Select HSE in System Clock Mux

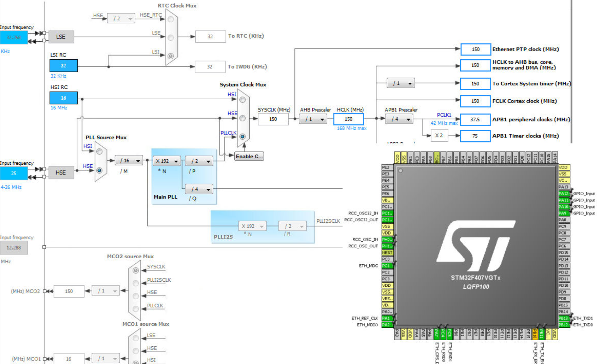point(242,118)
